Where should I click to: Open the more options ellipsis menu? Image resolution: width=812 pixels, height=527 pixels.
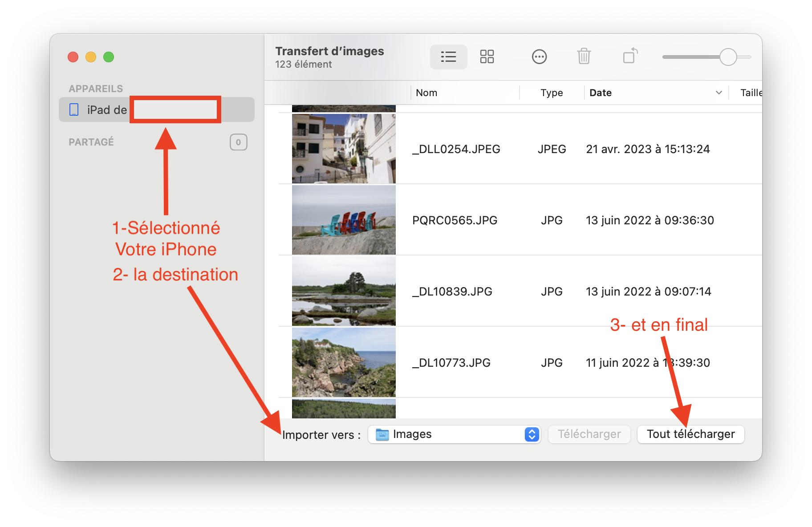539,57
